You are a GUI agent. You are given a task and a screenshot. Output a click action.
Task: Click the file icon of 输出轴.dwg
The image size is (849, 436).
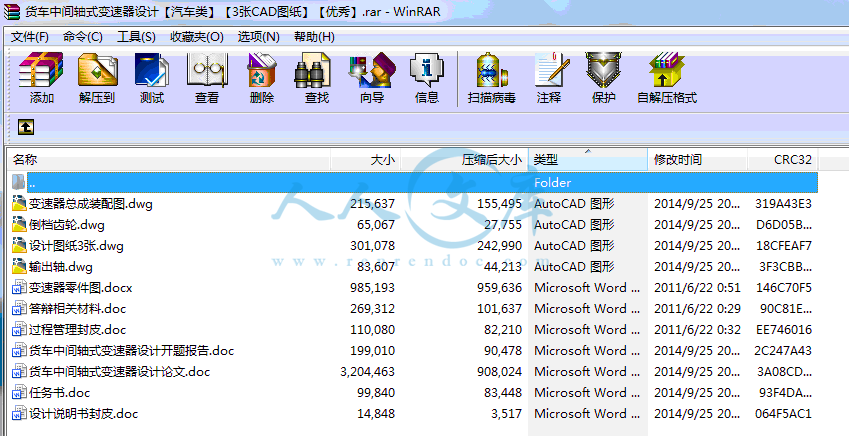click(x=19, y=266)
